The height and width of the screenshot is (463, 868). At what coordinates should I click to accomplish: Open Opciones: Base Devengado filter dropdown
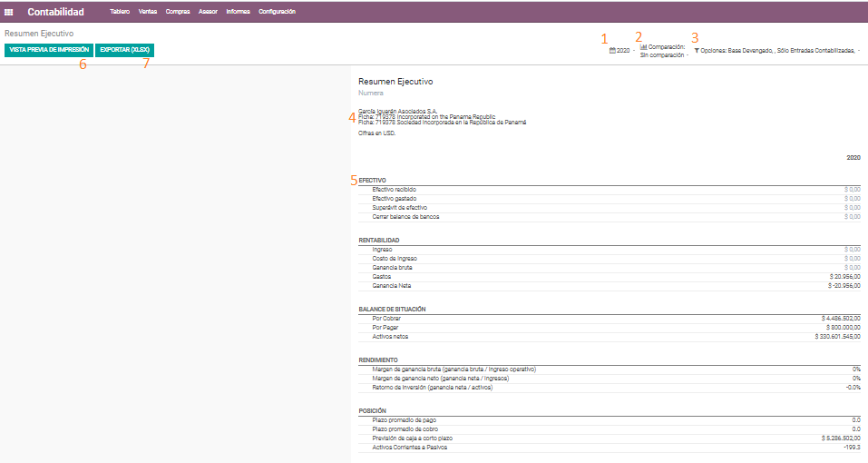point(777,51)
